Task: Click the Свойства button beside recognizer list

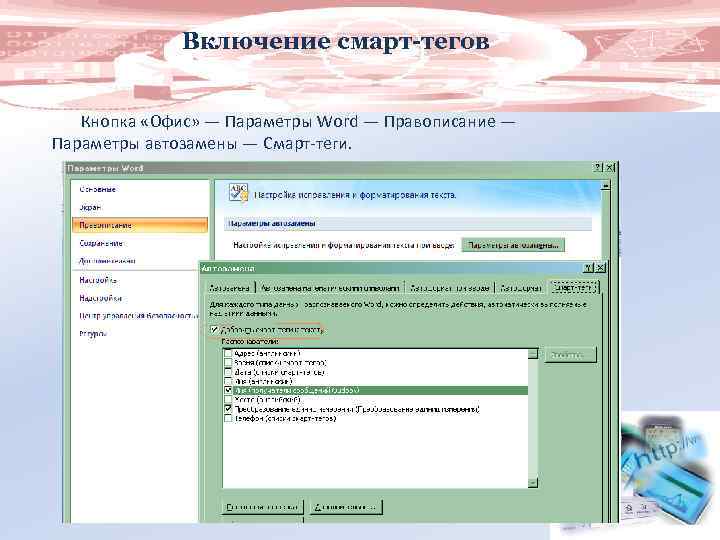Action: [570, 355]
